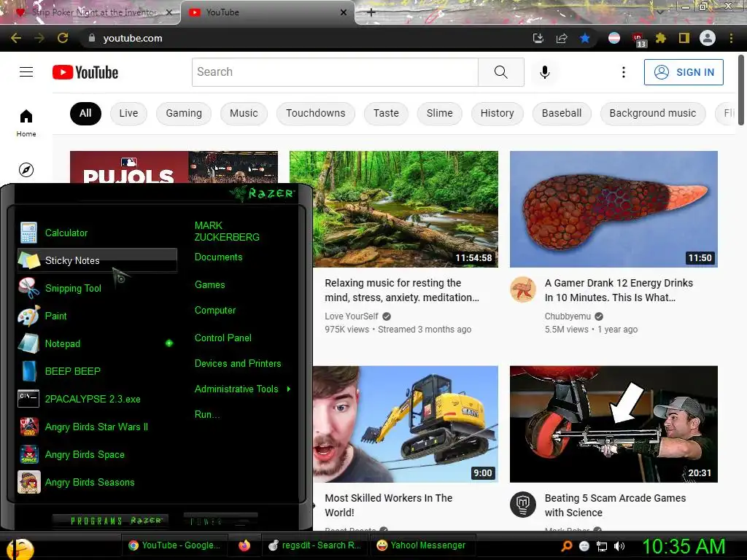
Task: Click the network tray icon
Action: [602, 546]
